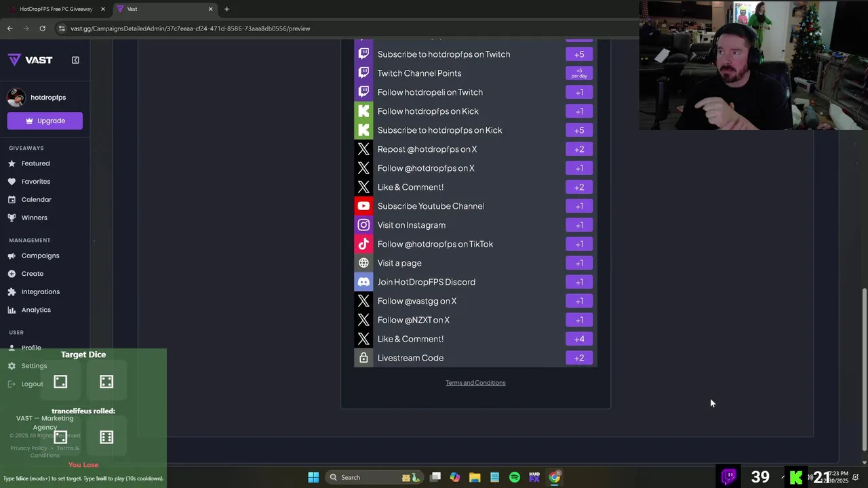Screen dimensions: 868x488
Task: Open File Explorer from the taskbar
Action: pos(475,477)
